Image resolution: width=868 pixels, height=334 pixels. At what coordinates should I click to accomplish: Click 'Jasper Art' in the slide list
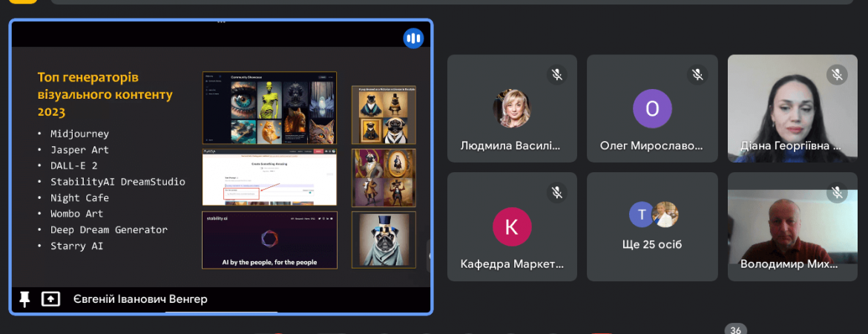[79, 150]
